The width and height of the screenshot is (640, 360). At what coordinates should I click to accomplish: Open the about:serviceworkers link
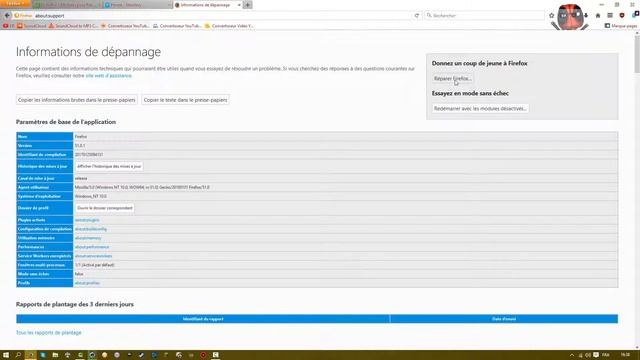(93, 256)
